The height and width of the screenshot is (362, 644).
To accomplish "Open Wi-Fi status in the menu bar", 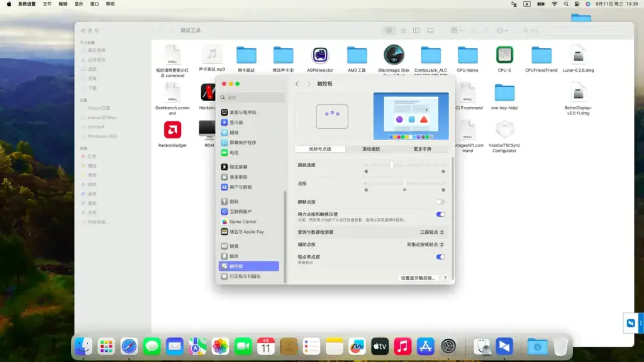I will tap(555, 4).
